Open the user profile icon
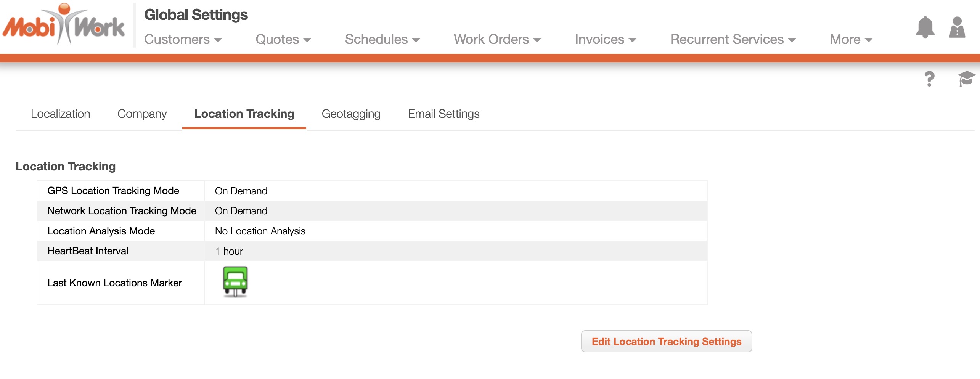This screenshot has width=980, height=379. coord(957,27)
